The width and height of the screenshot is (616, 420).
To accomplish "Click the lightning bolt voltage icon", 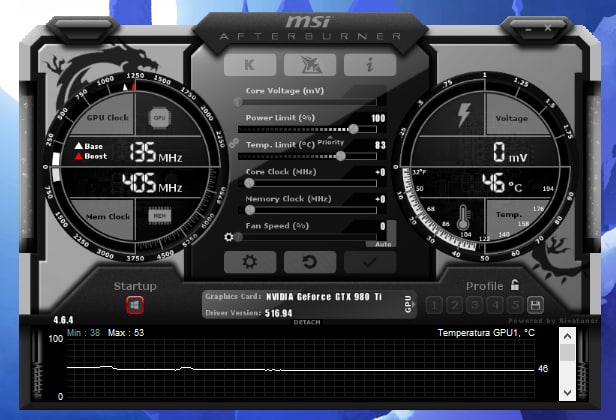I will [464, 115].
